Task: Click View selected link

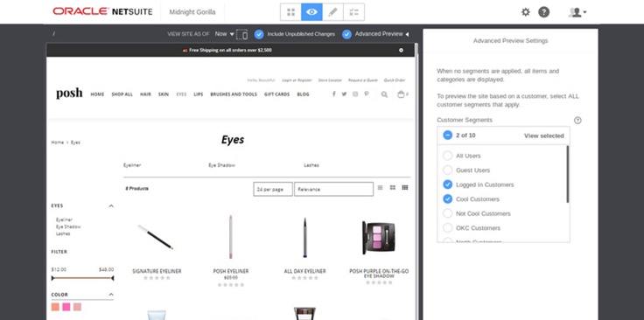Action: point(543,136)
